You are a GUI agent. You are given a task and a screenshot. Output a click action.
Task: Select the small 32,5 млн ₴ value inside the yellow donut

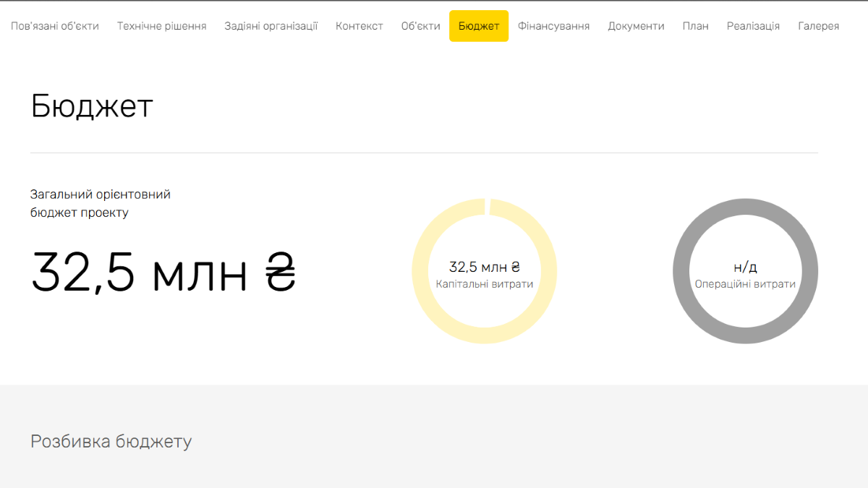click(484, 267)
